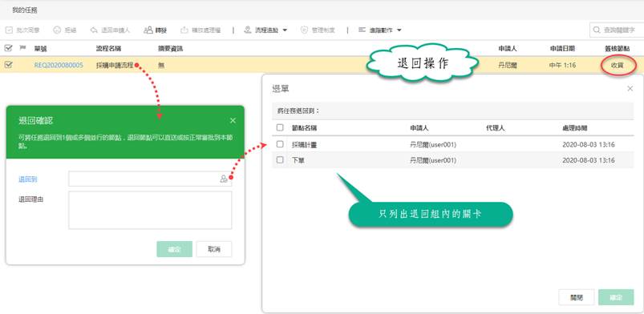Click the 轉發 forward toolbar button
Viewport: 644px width, 314px height.
155,30
